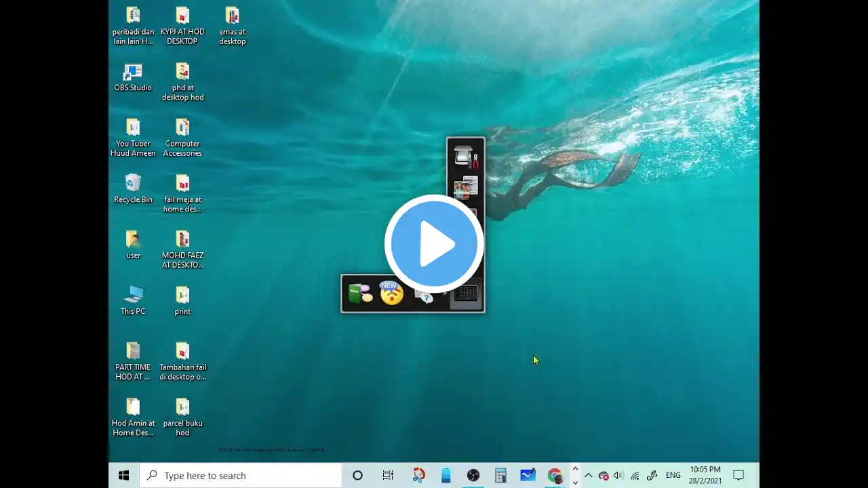The height and width of the screenshot is (488, 868).
Task: Open the volume speaker control in the tray
Action: click(618, 476)
